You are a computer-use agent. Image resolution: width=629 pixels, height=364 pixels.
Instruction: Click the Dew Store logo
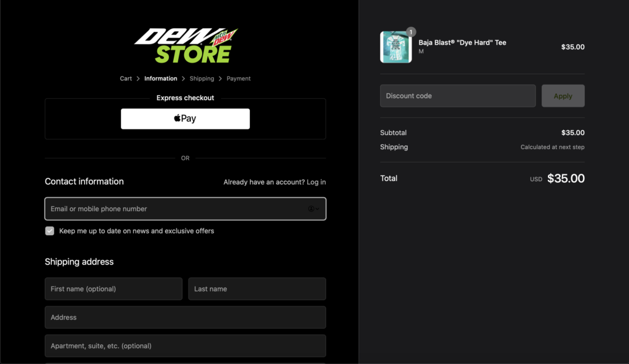point(185,46)
